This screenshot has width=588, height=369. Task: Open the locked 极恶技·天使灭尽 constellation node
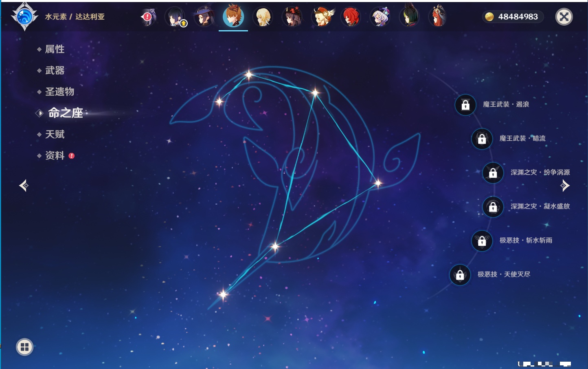[x=460, y=275]
